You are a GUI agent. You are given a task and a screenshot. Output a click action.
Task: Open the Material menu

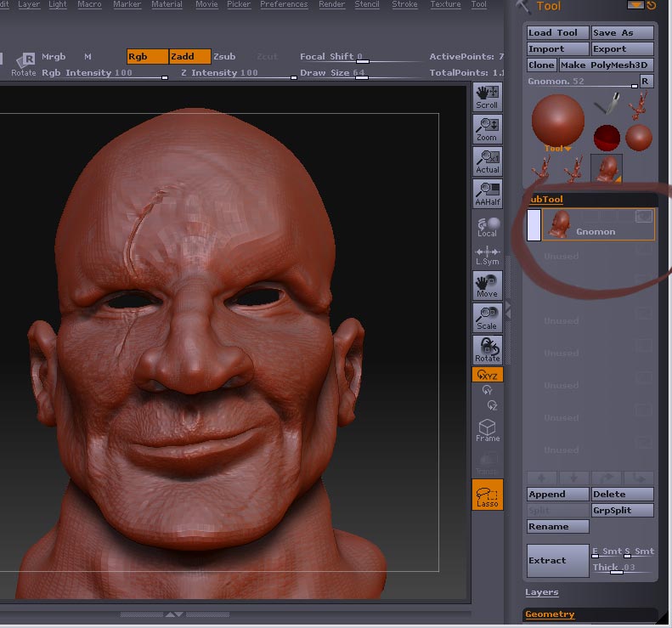point(167,4)
